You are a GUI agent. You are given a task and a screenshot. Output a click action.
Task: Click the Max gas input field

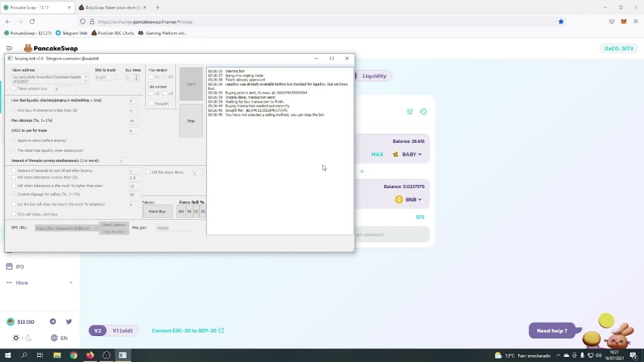(x=175, y=228)
